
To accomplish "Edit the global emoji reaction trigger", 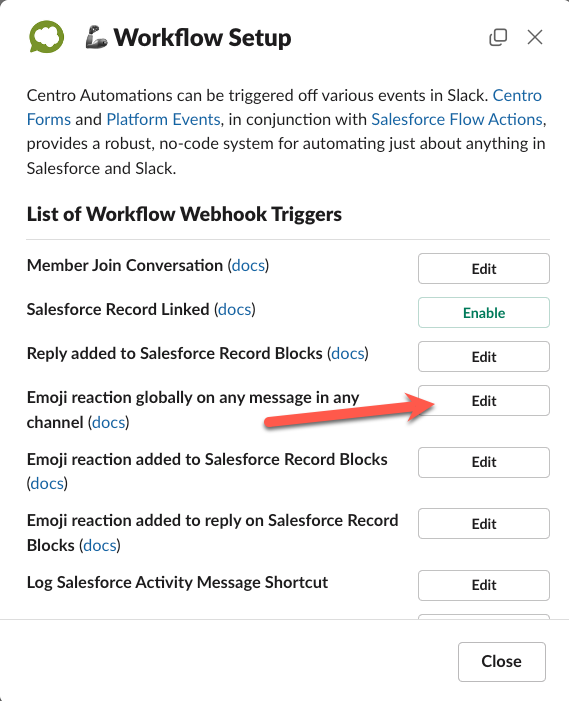I will pos(484,401).
